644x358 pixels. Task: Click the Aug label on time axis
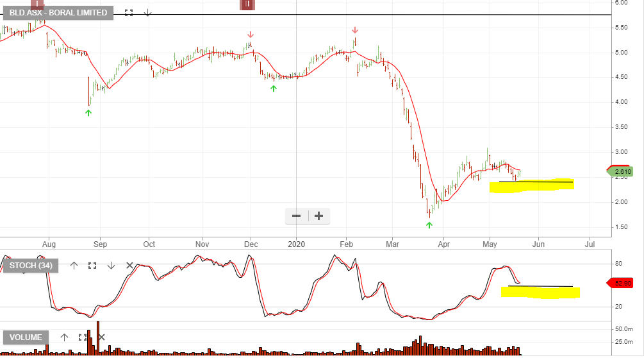(49, 244)
